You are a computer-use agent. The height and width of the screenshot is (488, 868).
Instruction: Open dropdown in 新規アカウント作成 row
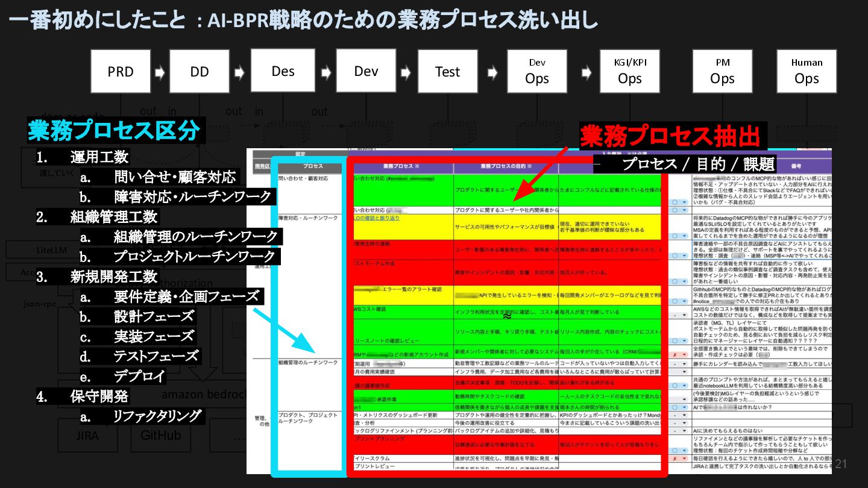point(679,355)
